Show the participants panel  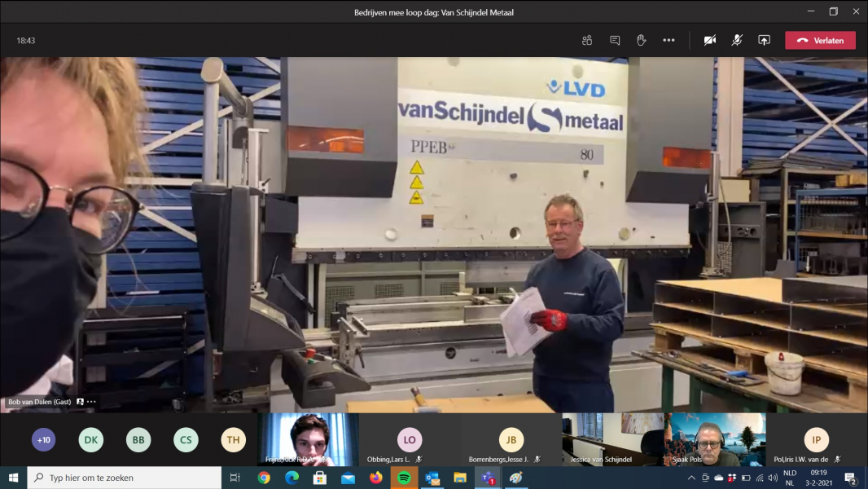coord(587,41)
